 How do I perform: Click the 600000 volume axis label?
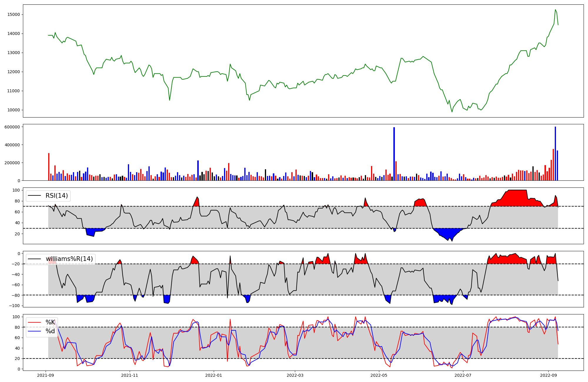point(12,127)
